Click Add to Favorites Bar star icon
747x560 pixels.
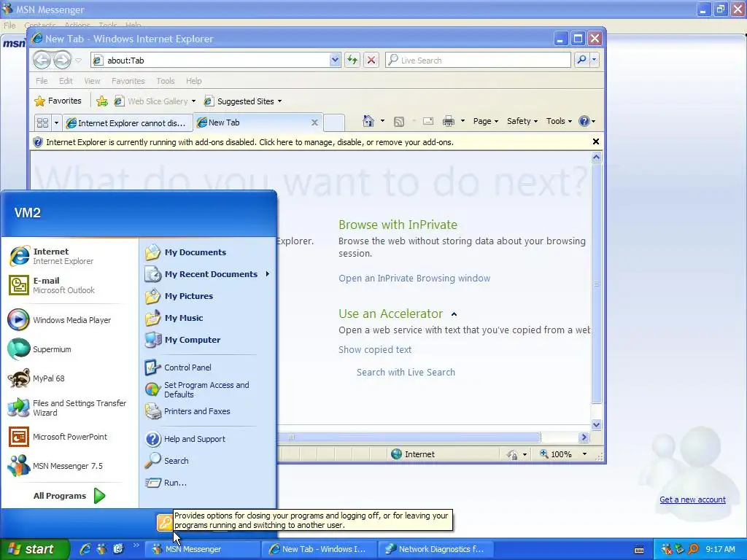click(102, 101)
